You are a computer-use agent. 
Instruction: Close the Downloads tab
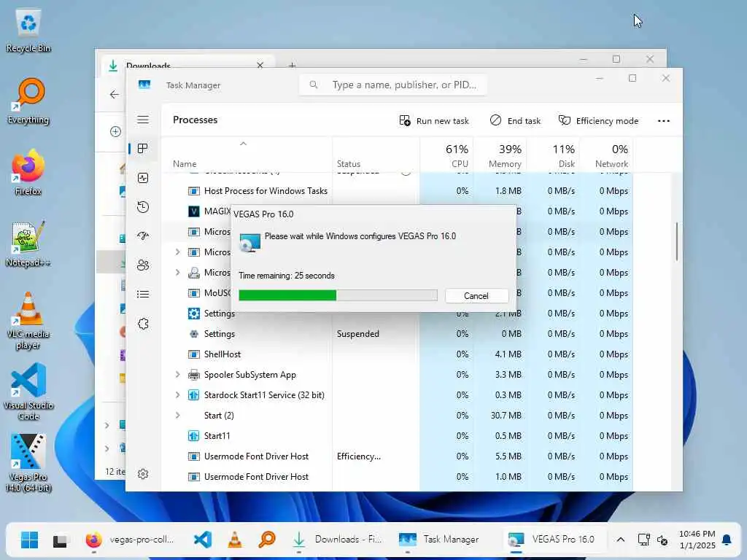(x=260, y=65)
